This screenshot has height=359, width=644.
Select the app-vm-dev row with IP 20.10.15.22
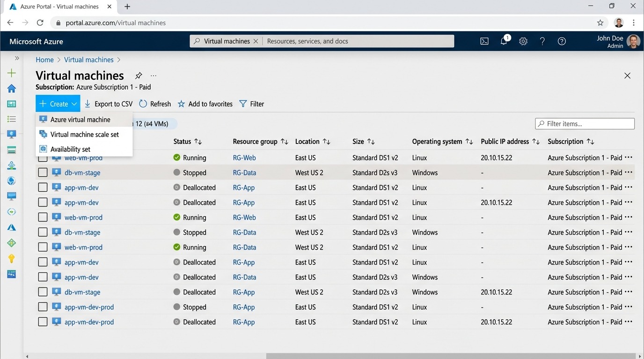(43, 202)
